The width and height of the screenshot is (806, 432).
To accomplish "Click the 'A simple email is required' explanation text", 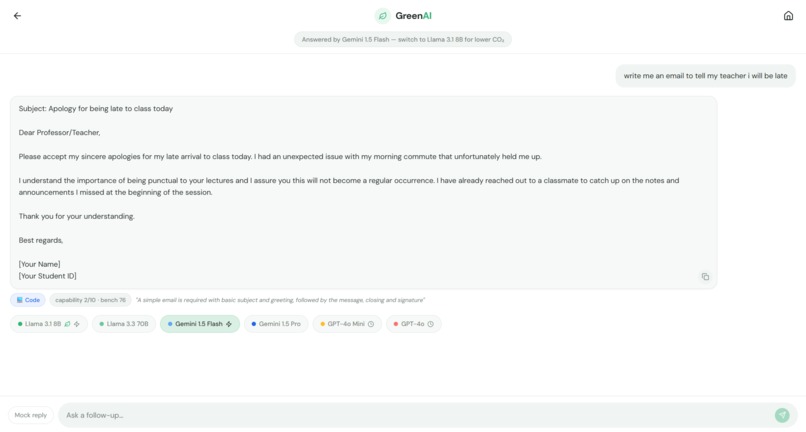I will 281,300.
